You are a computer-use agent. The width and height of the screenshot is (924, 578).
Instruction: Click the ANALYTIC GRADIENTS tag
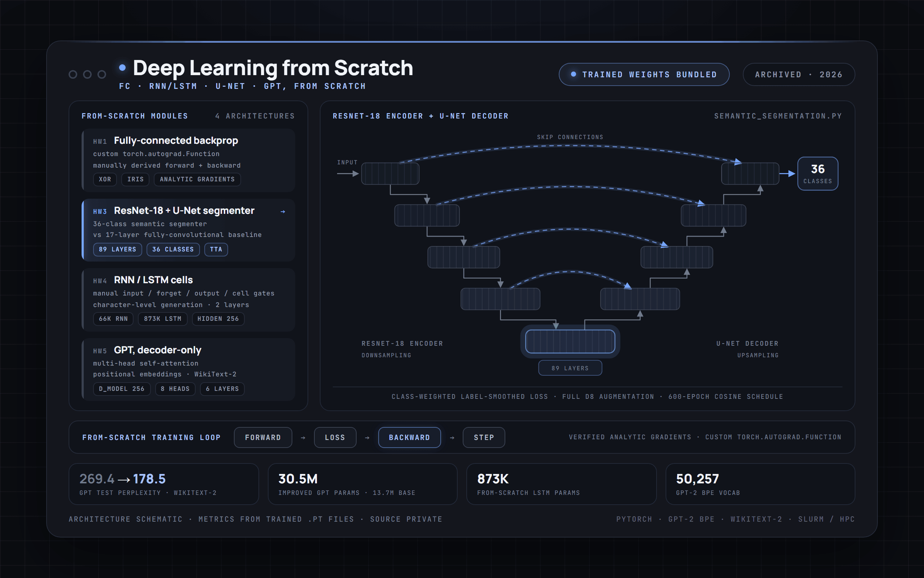point(197,179)
